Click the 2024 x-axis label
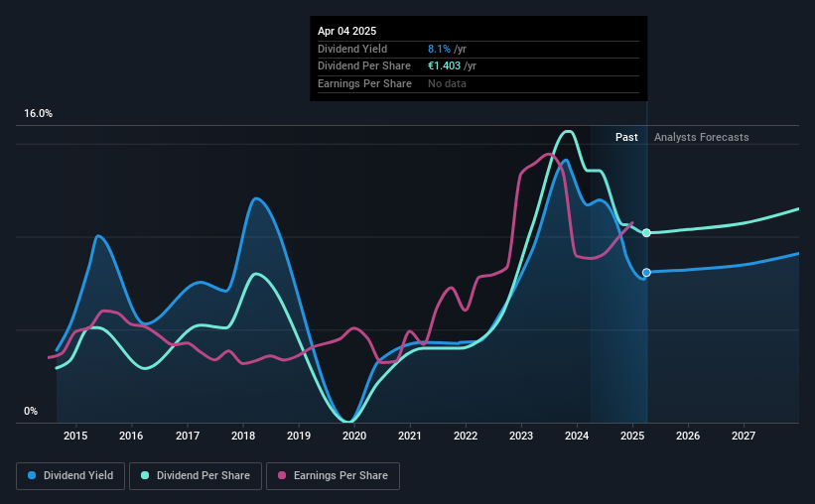This screenshot has width=815, height=504. click(577, 436)
